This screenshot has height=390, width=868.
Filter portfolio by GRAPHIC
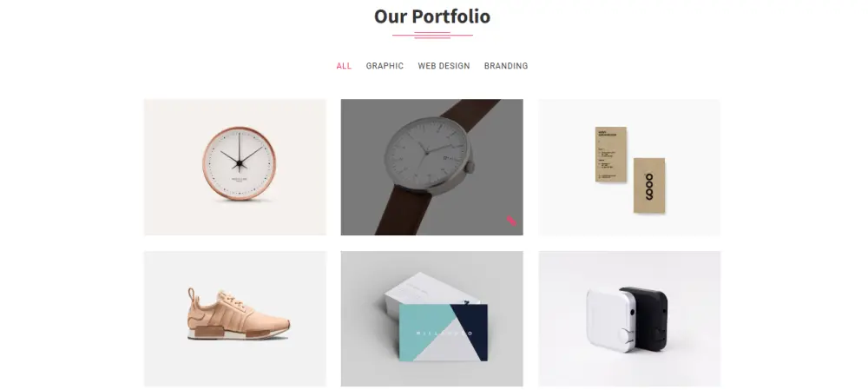[x=385, y=66]
